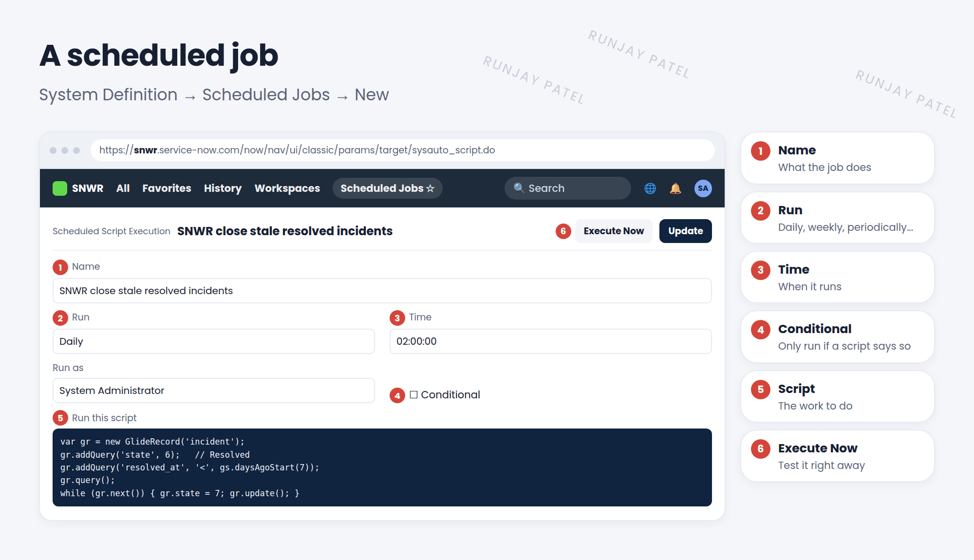This screenshot has width=974, height=560.
Task: Click the green SNWR logo square
Action: coord(59,188)
